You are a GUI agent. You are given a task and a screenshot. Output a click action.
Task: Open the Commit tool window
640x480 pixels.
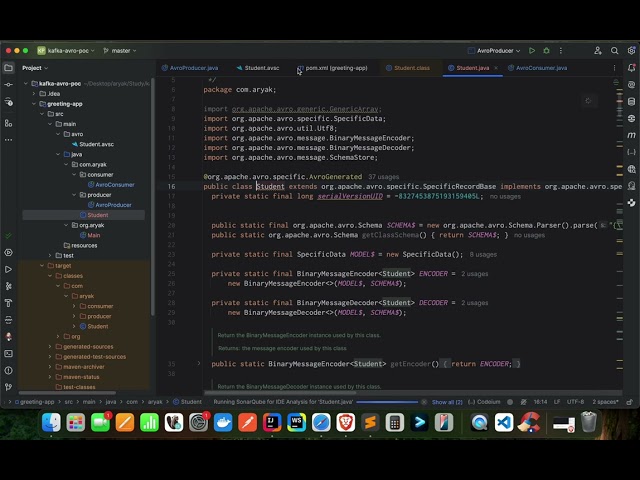[9, 84]
